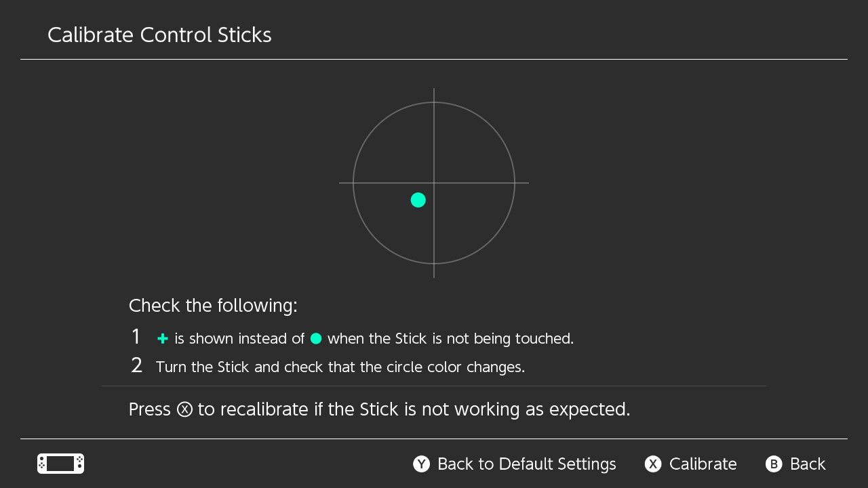Click the Calibrate Control Sticks title
This screenshot has width=868, height=488.
point(159,35)
